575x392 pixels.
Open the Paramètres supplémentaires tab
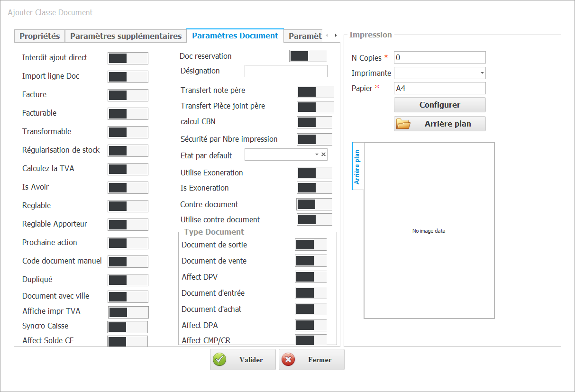tap(126, 36)
